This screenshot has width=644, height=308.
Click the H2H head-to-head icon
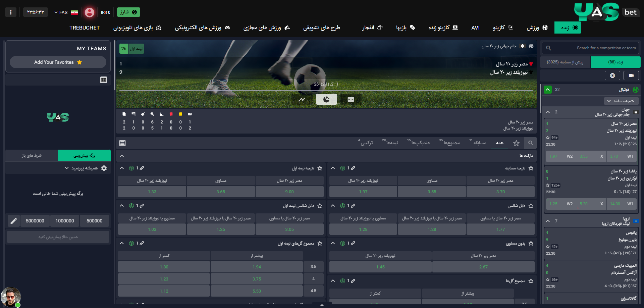coord(351,99)
